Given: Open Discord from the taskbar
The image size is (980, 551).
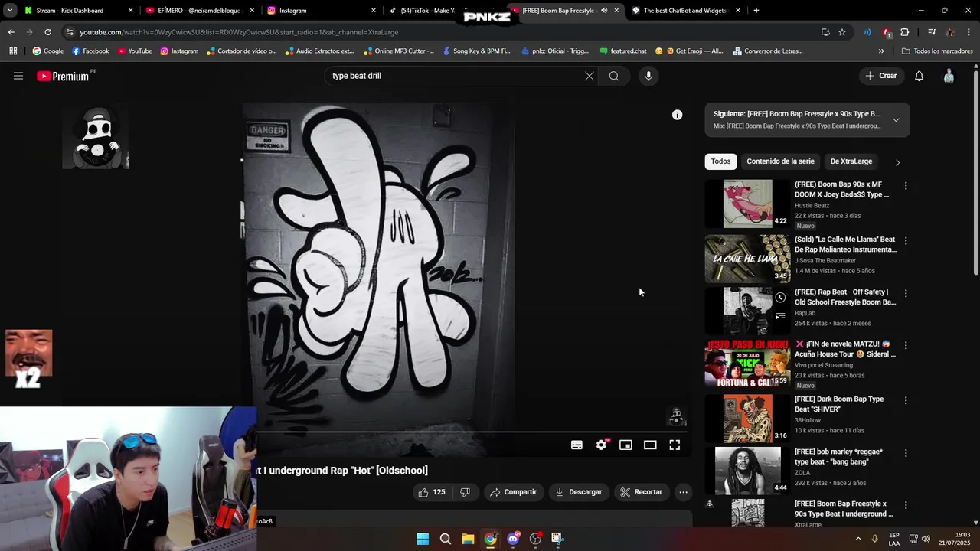Looking at the screenshot, I should [513, 539].
